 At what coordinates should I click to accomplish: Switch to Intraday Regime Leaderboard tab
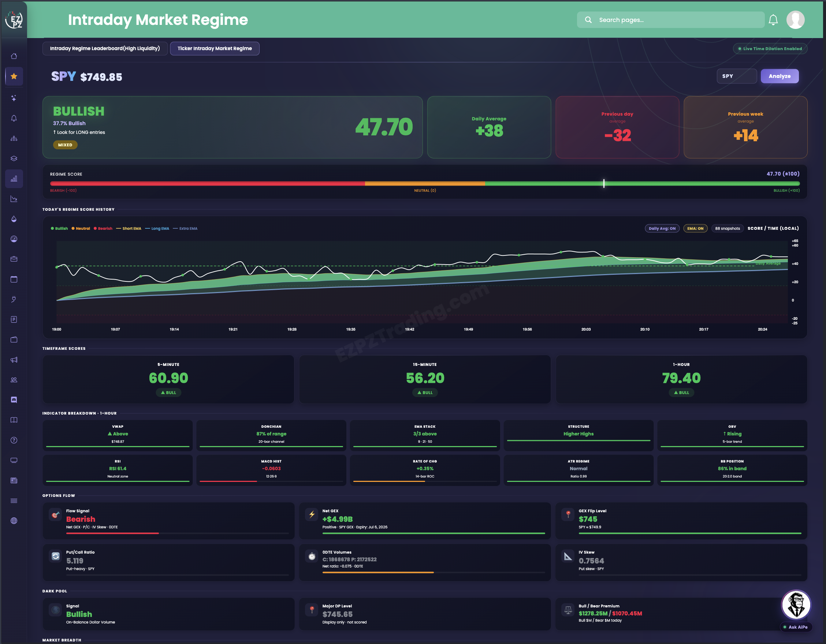(105, 48)
